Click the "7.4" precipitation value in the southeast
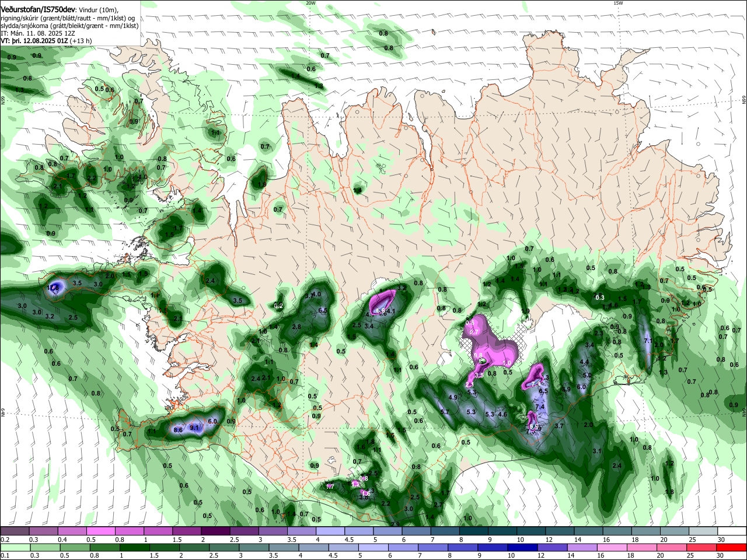The width and height of the screenshot is (747, 560). pos(540,407)
